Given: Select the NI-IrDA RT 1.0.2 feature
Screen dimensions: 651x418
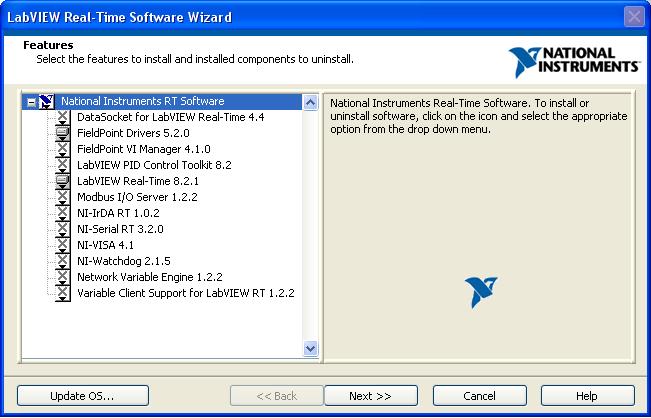Looking at the screenshot, I should pos(118,213).
